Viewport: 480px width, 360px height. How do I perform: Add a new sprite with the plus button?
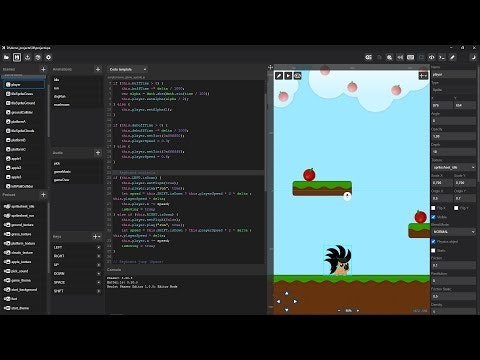point(43,69)
